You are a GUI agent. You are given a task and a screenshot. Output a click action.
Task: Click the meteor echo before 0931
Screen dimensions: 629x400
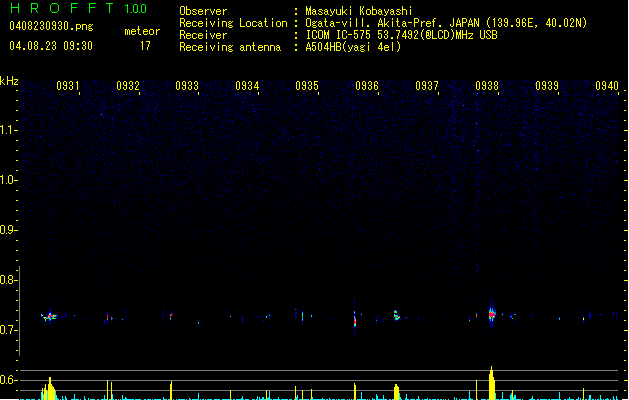click(49, 317)
